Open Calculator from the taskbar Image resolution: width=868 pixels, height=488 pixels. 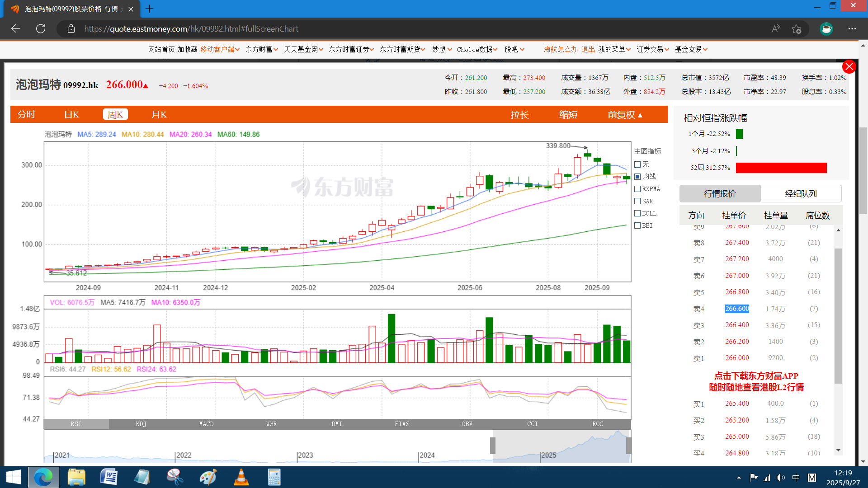274,477
